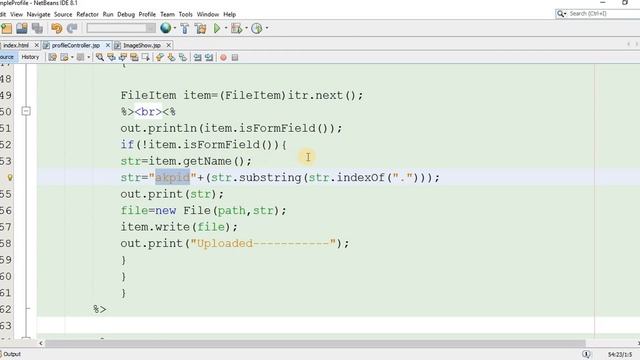Open dropdown arrow beside globe browser icon
Image resolution: width=640 pixels, height=360 pixels.
click(175, 28)
